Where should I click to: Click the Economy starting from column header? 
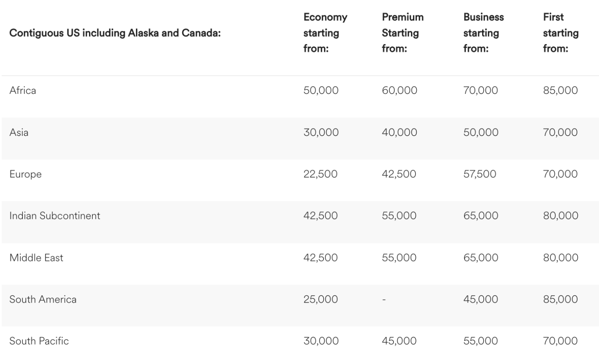(325, 33)
